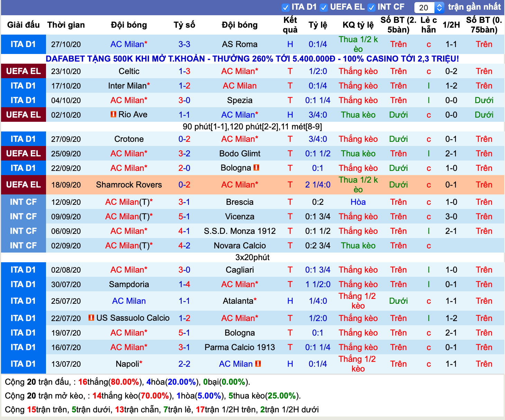The image size is (505, 420).
Task: Click the Brescia team name
Action: (240, 202)
